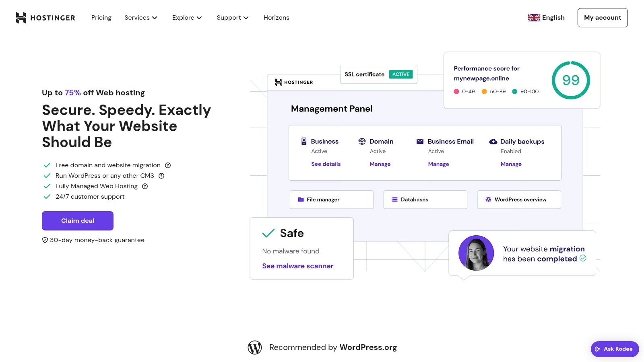Open the Pricing page
Viewport: 644px width, 362px height.
101,18
